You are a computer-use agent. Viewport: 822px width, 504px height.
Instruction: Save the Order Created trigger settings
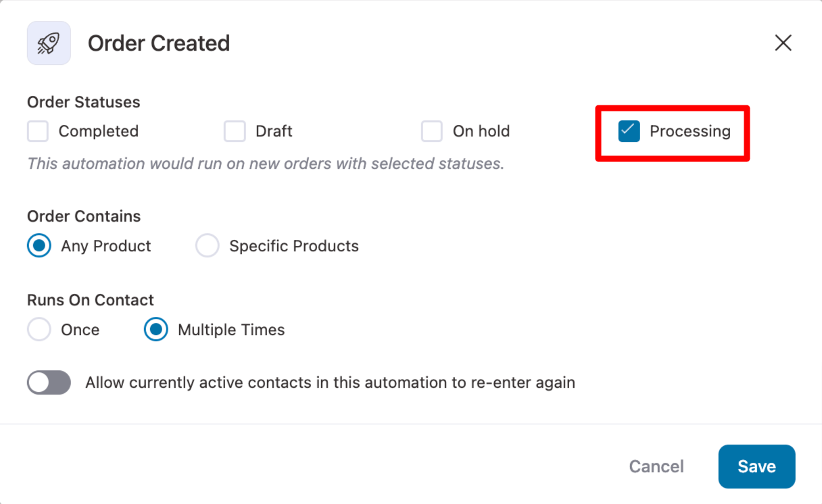(x=756, y=467)
